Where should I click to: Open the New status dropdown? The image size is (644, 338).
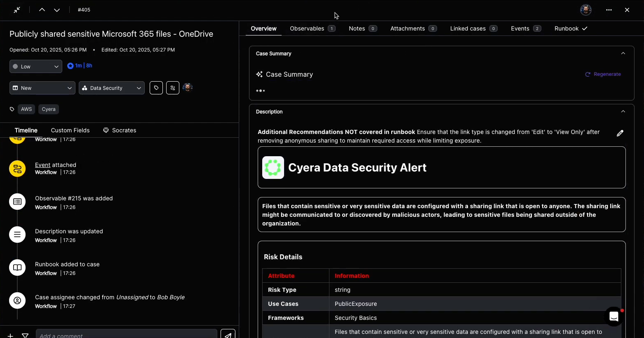tap(42, 88)
